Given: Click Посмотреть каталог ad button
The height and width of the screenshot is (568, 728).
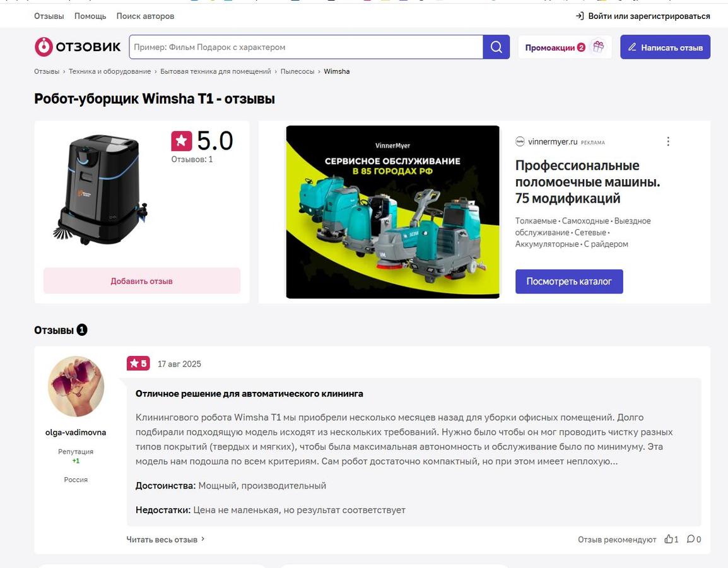Looking at the screenshot, I should pyautogui.click(x=569, y=281).
